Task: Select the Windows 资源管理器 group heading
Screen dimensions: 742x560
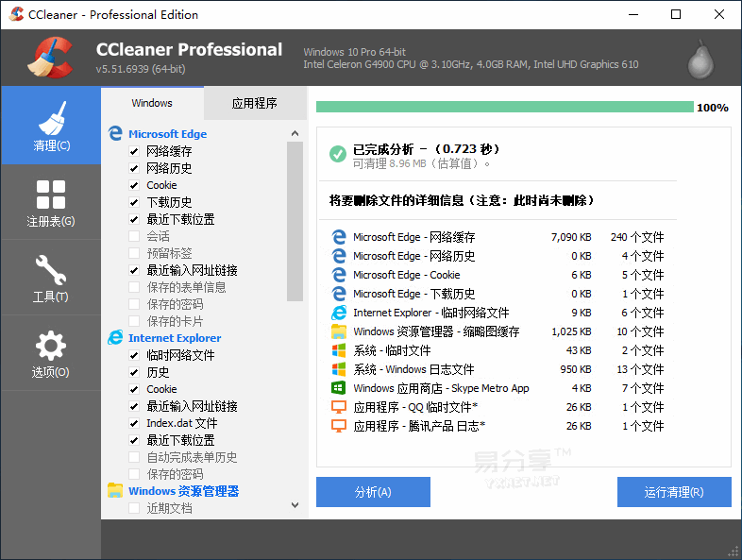Action: [x=183, y=491]
